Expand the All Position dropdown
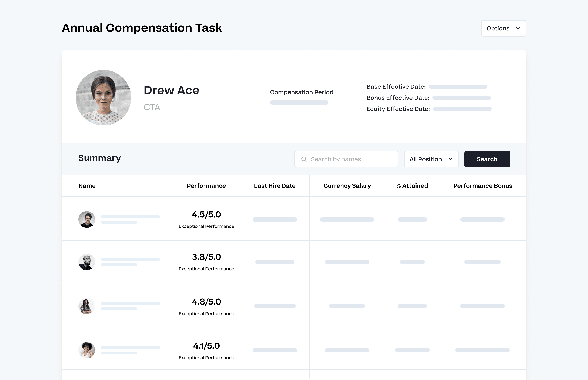Screen dimensions: 588x380 pos(431,159)
